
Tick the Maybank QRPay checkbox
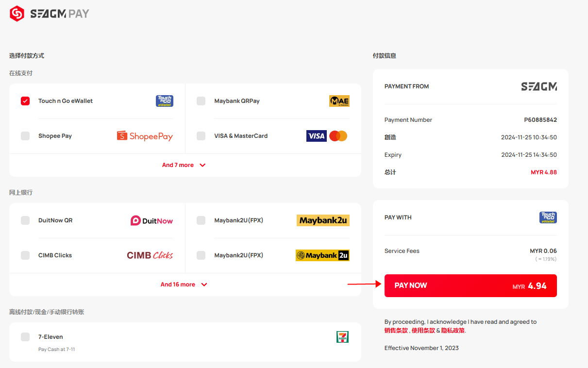[201, 101]
